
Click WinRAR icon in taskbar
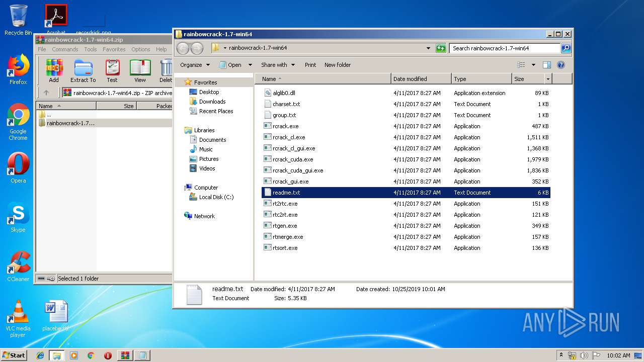coord(125,355)
